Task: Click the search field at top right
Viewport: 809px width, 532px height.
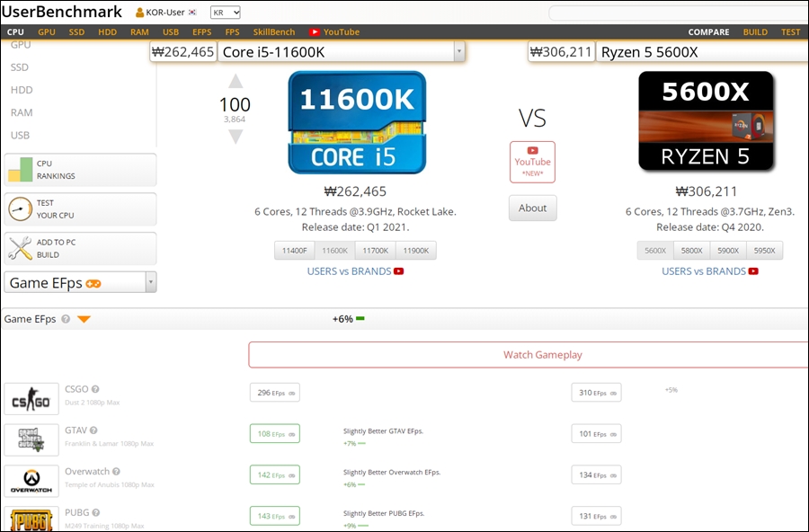Action: tap(679, 13)
